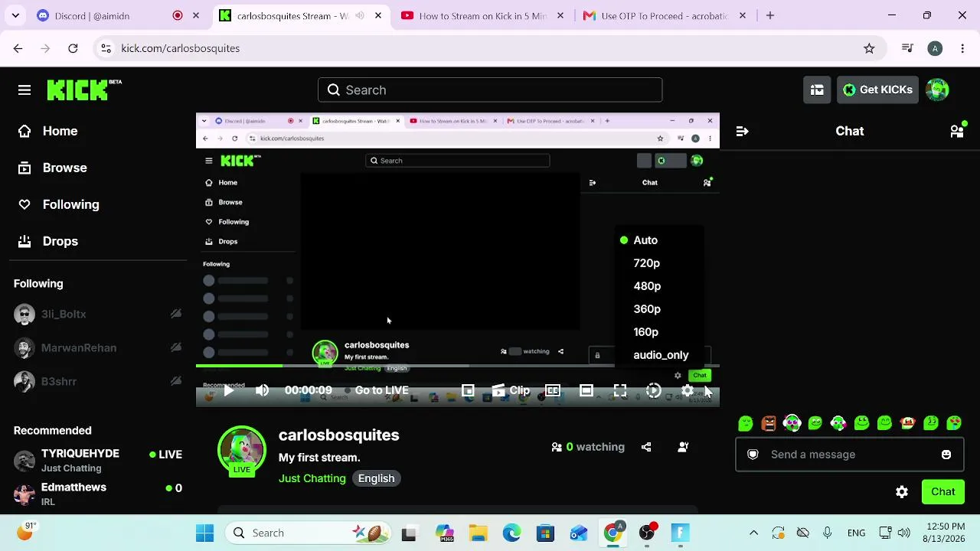Play the paused stream video
Viewport: 980px width, 551px height.
tap(229, 390)
